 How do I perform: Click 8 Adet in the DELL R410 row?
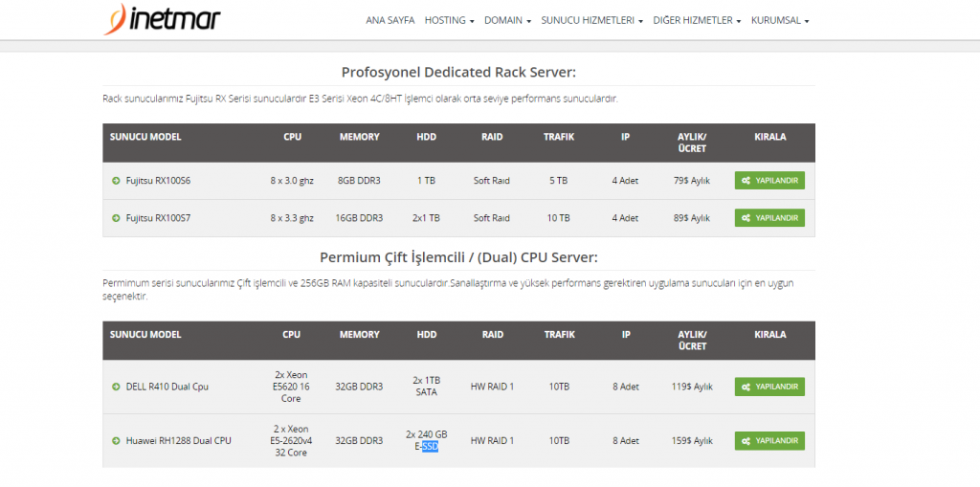pyautogui.click(x=626, y=387)
